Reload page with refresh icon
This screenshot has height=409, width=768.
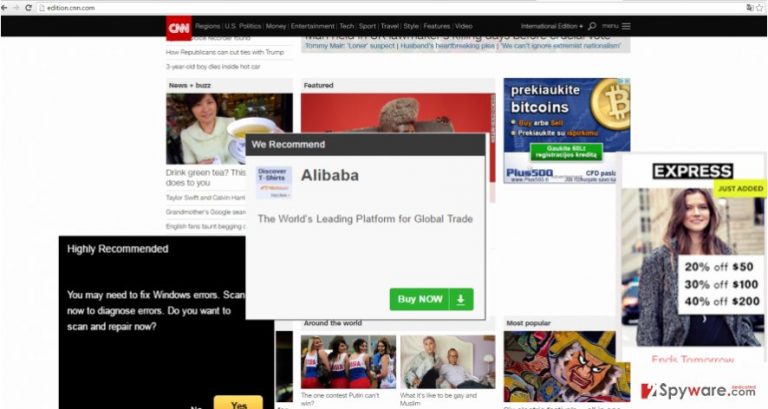click(28, 8)
